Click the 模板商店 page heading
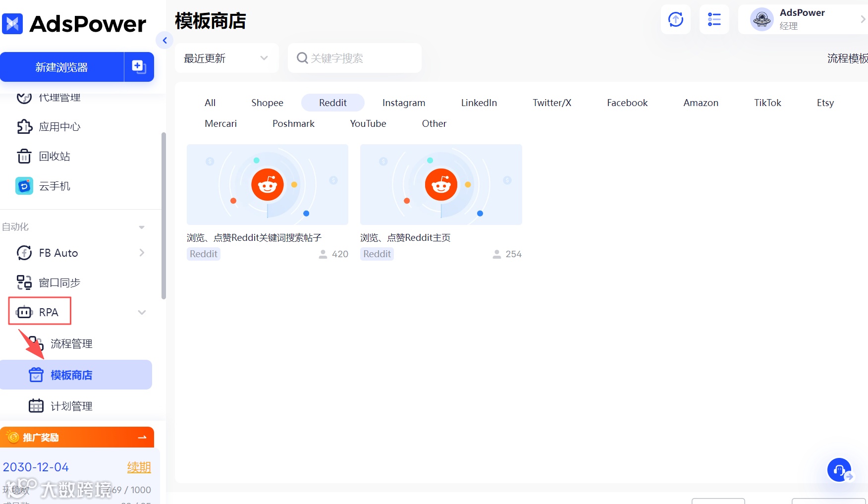The height and width of the screenshot is (504, 868). click(x=211, y=21)
